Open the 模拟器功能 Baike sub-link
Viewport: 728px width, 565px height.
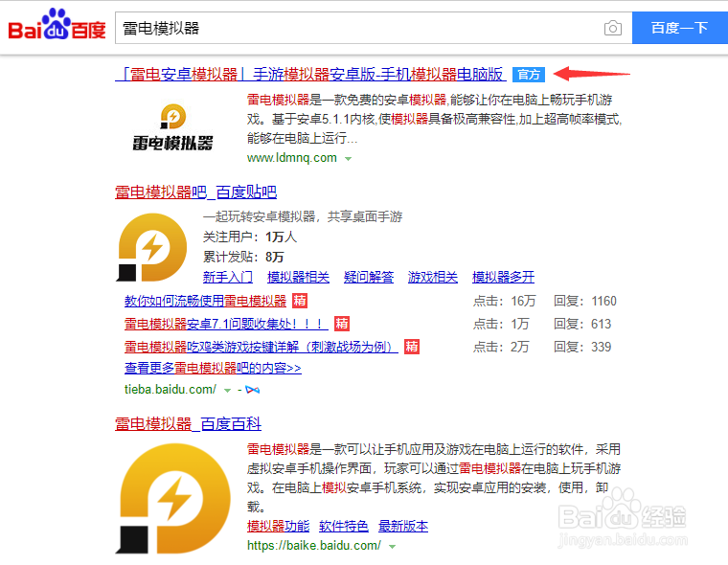click(x=278, y=526)
